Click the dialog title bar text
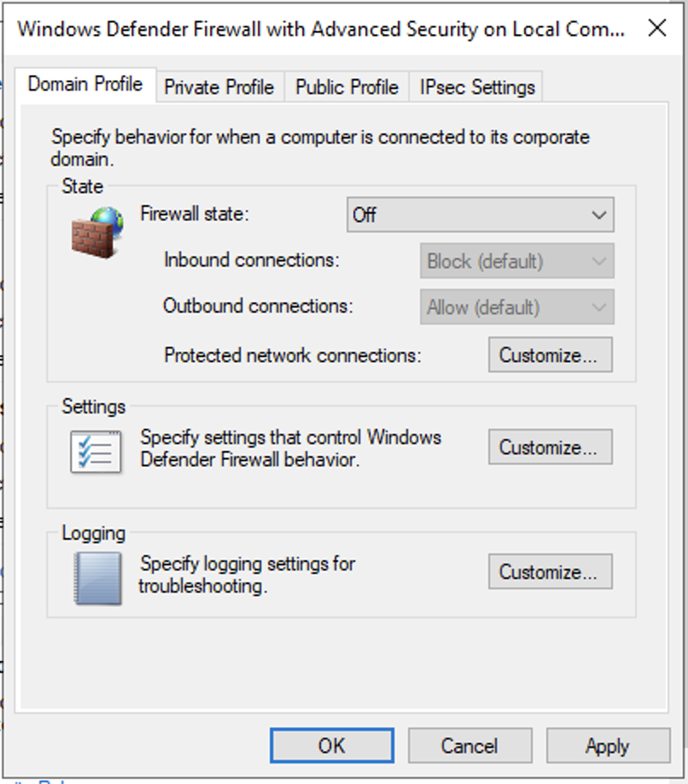The height and width of the screenshot is (784, 688). click(x=321, y=29)
